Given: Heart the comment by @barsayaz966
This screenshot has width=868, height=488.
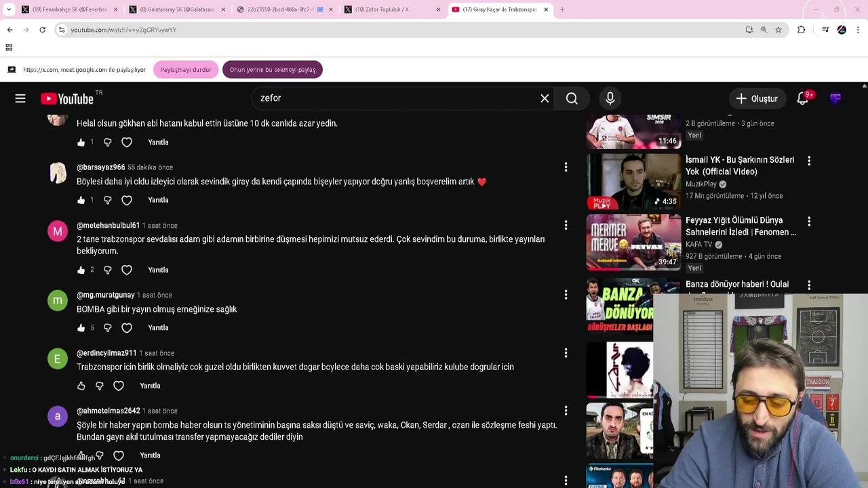Looking at the screenshot, I should click(x=127, y=200).
